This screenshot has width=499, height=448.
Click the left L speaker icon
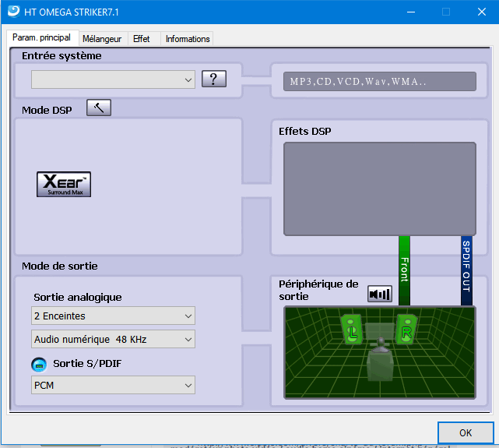(x=352, y=330)
